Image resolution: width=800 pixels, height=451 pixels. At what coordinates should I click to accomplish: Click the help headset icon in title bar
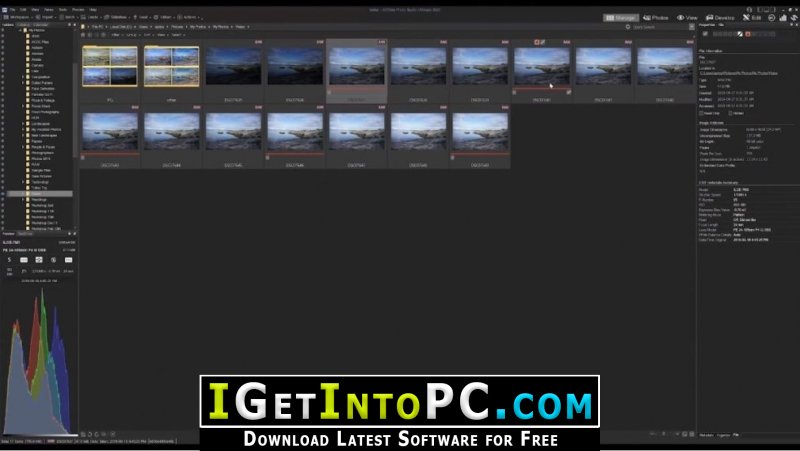749,10
